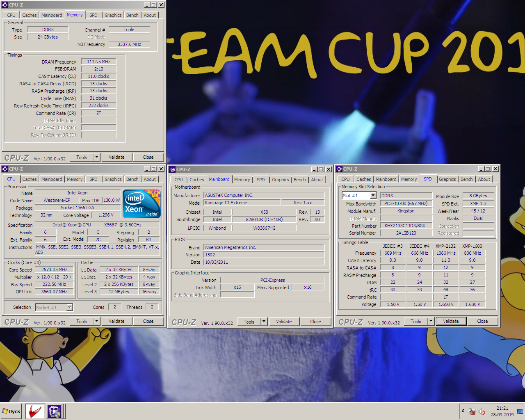525x420 pixels.
Task: Click the network tray icon with red mark
Action: point(472,411)
